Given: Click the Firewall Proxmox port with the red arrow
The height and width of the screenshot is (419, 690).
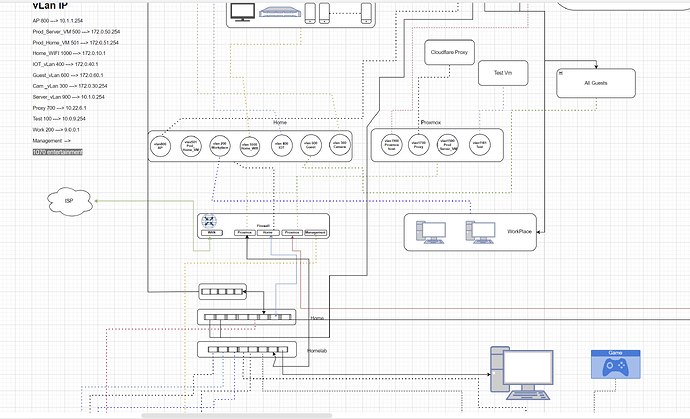Looking at the screenshot, I should (292, 232).
